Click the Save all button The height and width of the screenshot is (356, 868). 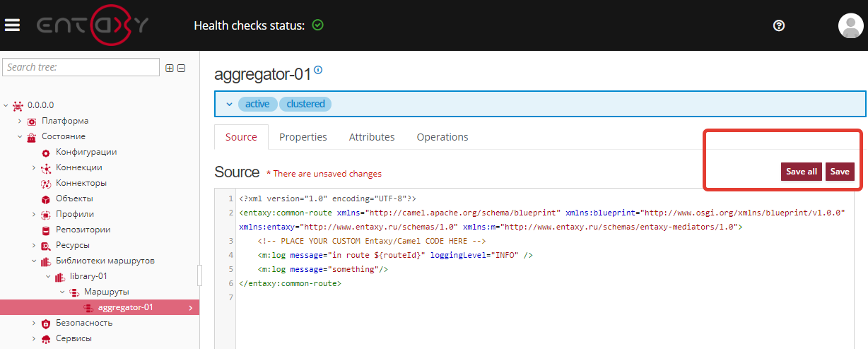802,172
